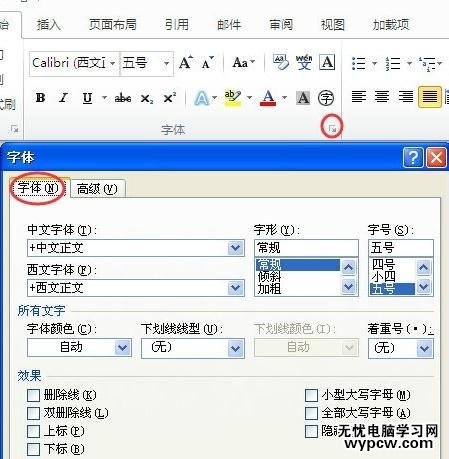Image resolution: width=449 pixels, height=459 pixels.
Task: Toggle Italic formatting
Action: pyautogui.click(x=63, y=98)
